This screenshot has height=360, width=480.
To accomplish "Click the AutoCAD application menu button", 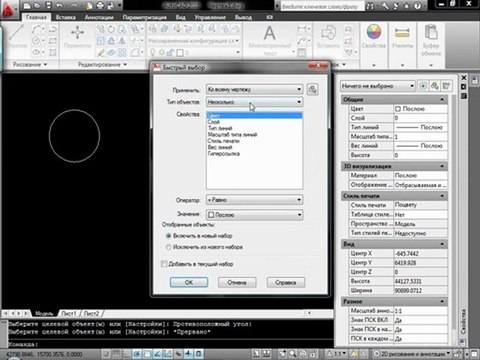I will (8, 10).
